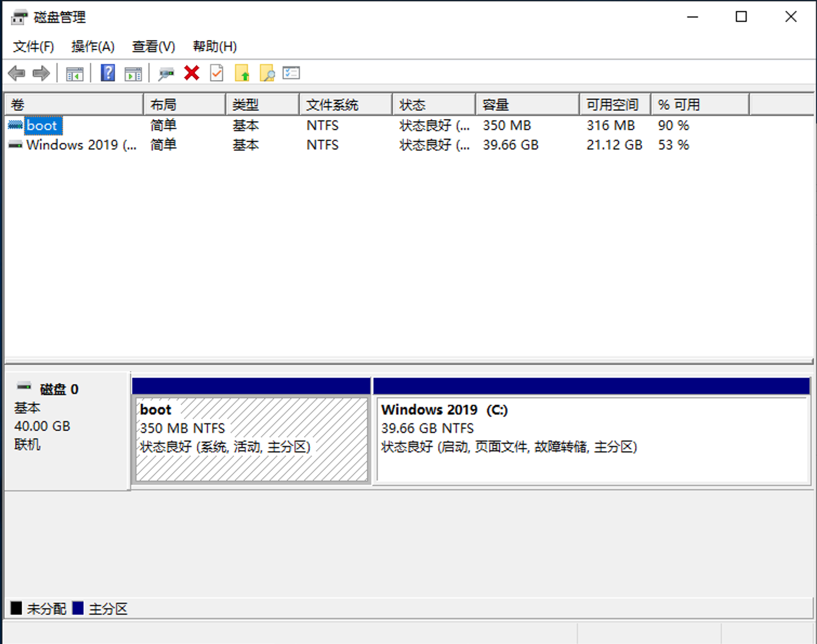The height and width of the screenshot is (644, 817).
Task: Click the 联机 disk status text
Action: coord(27,444)
